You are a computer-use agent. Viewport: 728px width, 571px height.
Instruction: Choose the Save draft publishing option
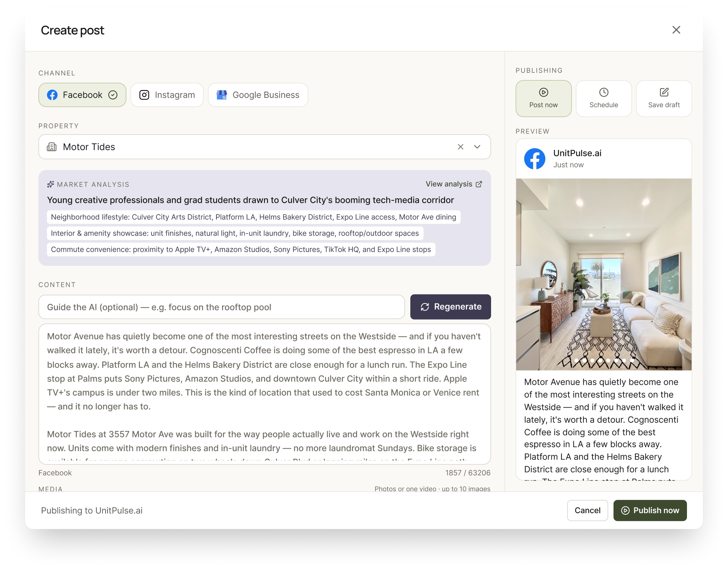664,98
